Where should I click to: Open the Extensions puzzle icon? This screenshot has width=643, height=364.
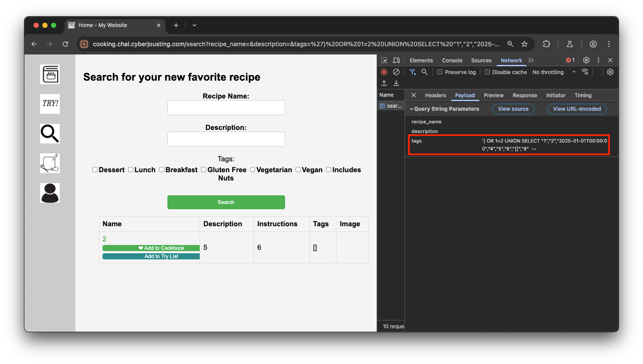tap(546, 44)
